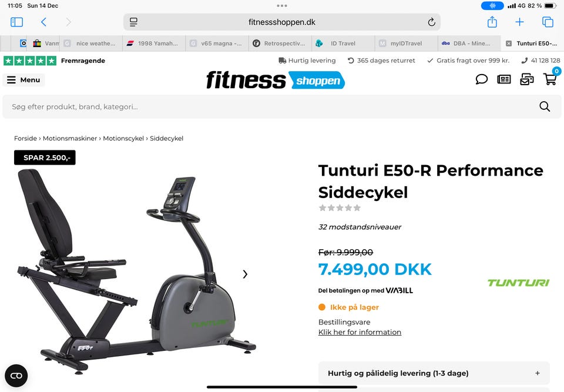The width and height of the screenshot is (564, 392).
Task: Open the Safari sidebar panel
Action: 16,22
